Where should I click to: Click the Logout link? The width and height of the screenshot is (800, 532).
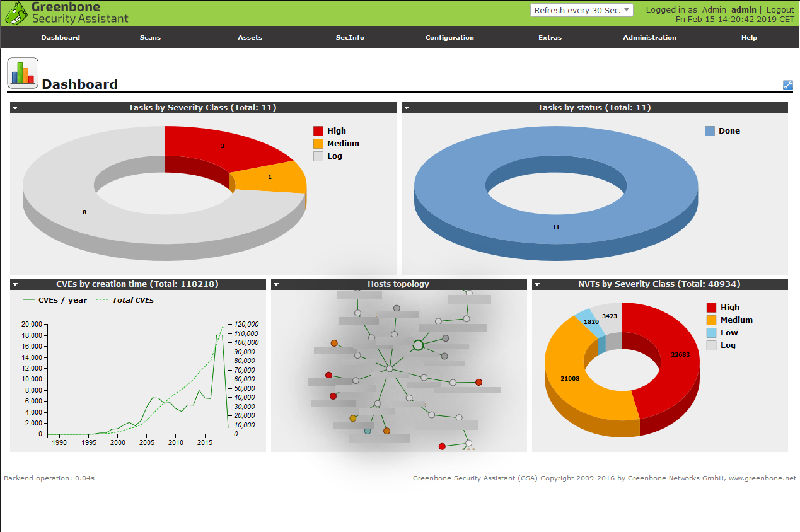tap(780, 10)
